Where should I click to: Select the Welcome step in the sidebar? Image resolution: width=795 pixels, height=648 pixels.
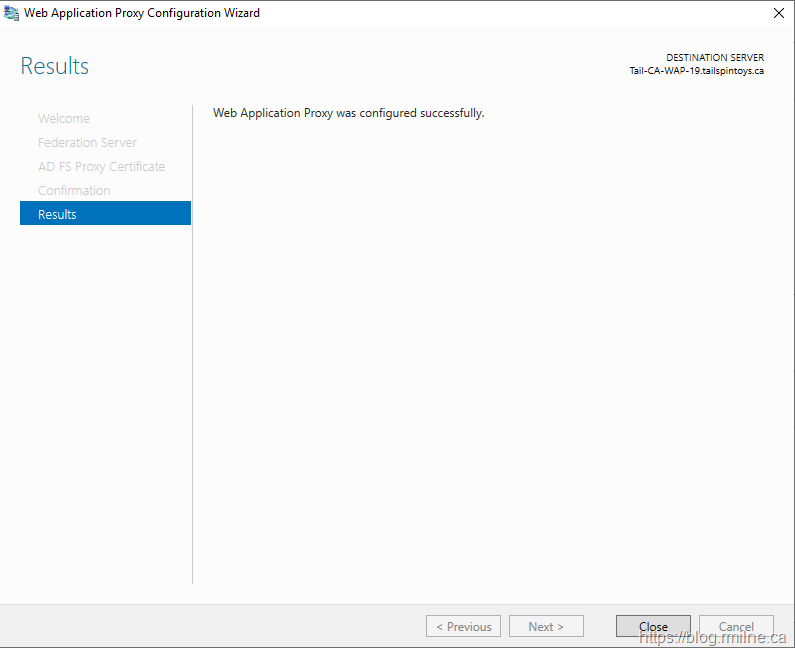[x=64, y=118]
